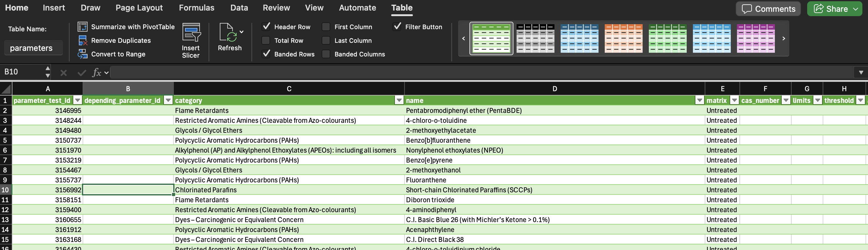Image resolution: width=868 pixels, height=250 pixels.
Task: Open the Share dropdown chevron
Action: pos(856,9)
